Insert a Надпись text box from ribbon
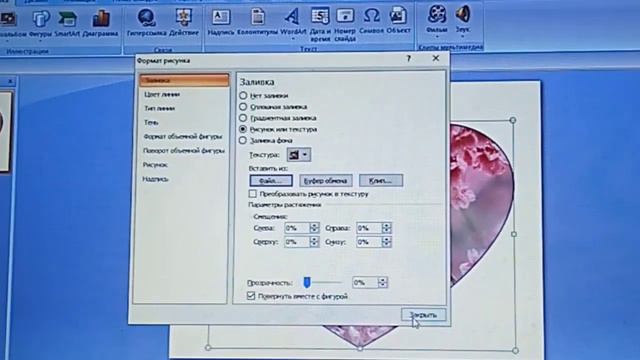The height and width of the screenshot is (360, 640). tap(221, 22)
